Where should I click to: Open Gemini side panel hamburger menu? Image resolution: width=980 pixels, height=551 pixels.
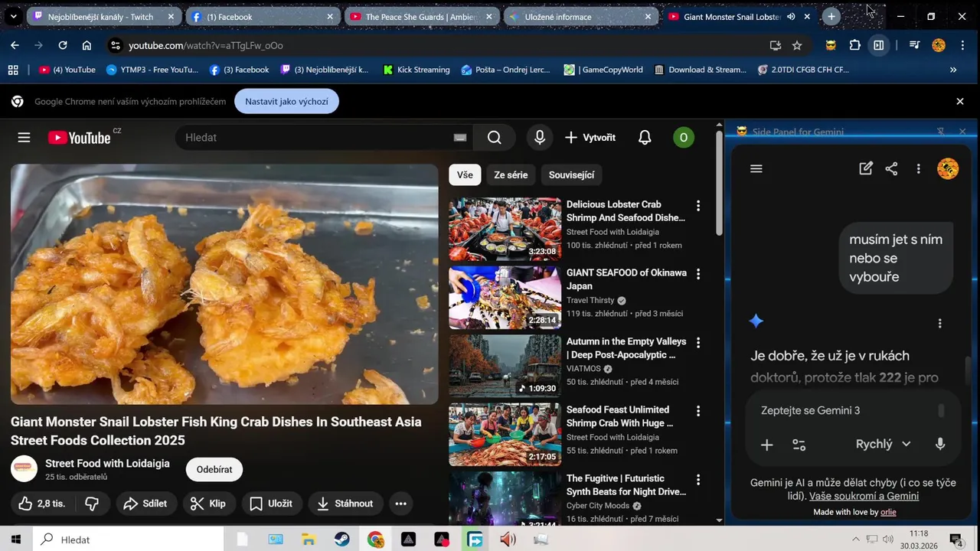756,169
